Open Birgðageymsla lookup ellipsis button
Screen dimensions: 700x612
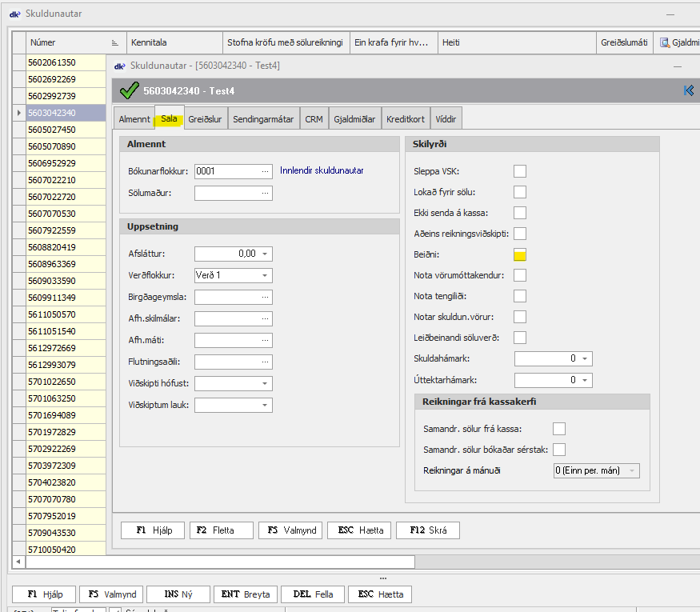pyautogui.click(x=265, y=297)
